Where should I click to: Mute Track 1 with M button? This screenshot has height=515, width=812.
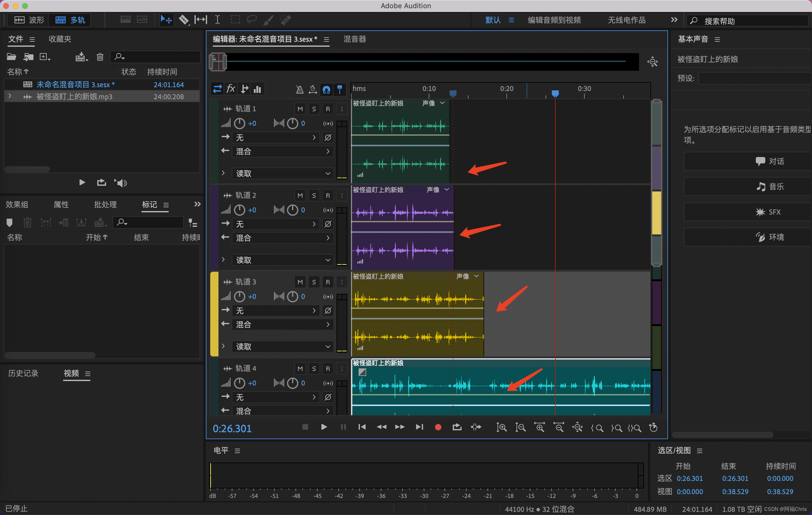coord(300,109)
